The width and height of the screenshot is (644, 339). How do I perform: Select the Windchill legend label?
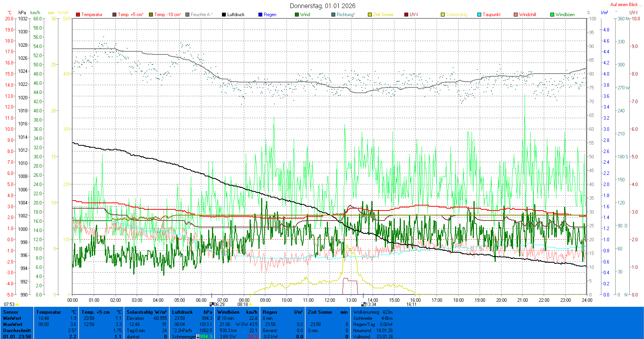(527, 15)
